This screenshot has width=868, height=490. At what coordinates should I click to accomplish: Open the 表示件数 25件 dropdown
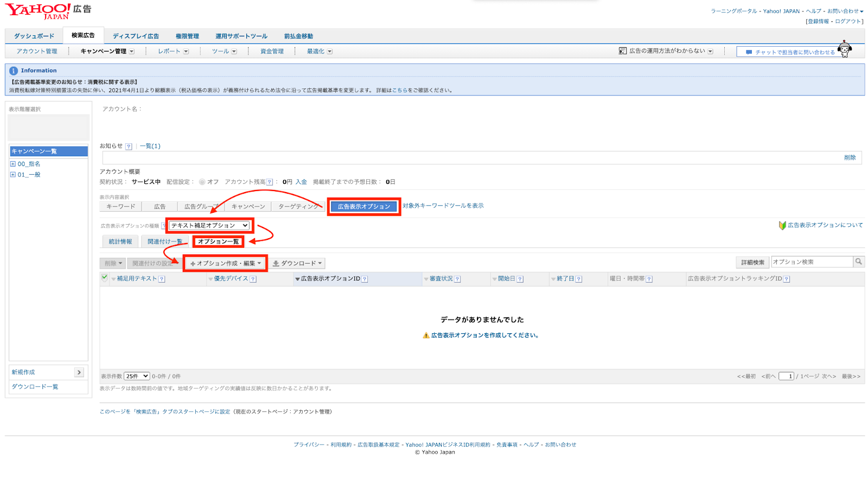pyautogui.click(x=137, y=376)
